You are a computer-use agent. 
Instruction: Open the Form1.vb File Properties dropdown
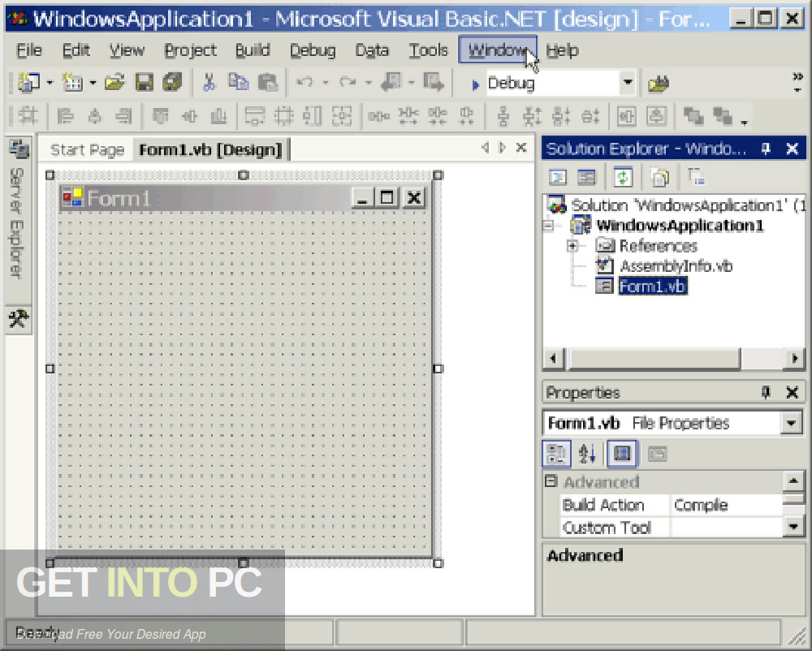tap(792, 423)
